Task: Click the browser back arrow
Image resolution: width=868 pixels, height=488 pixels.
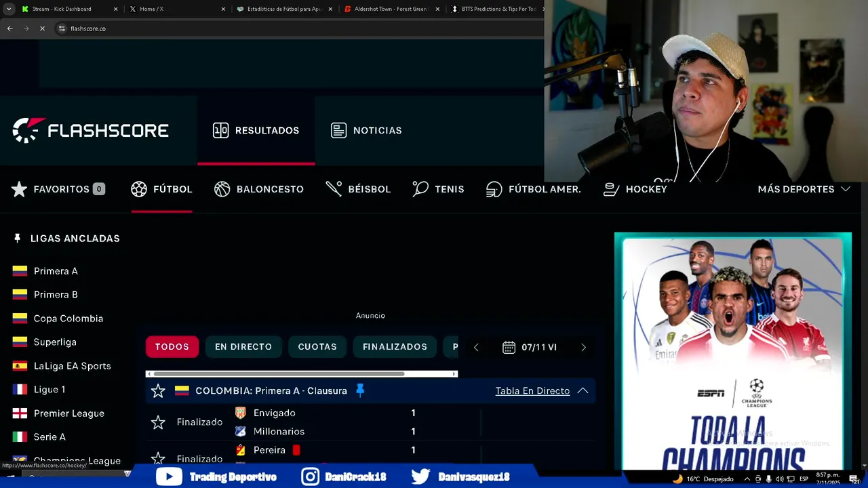Action: pos(9,28)
